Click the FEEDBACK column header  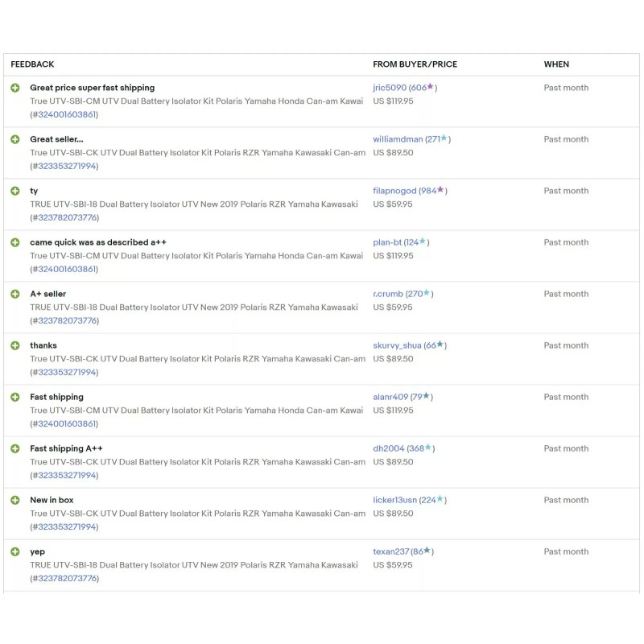[32, 64]
